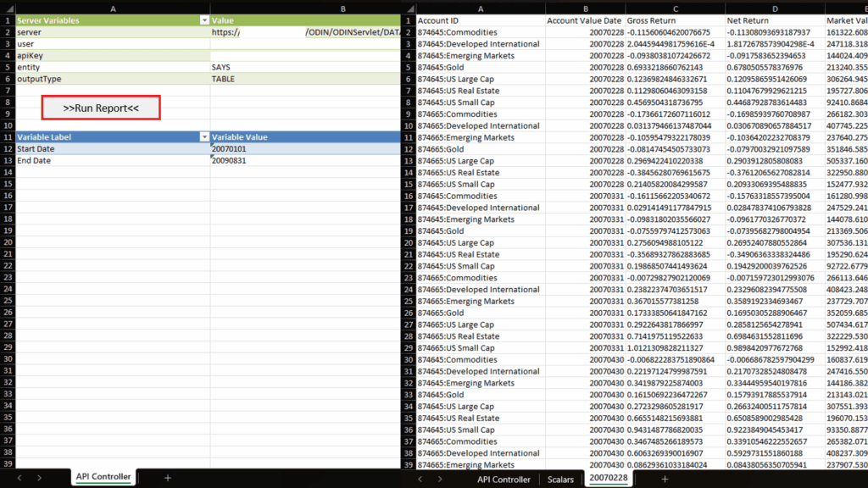Viewport: 868px width, 488px height.
Task: Switch to the Scalars sheet tab
Action: [560, 480]
